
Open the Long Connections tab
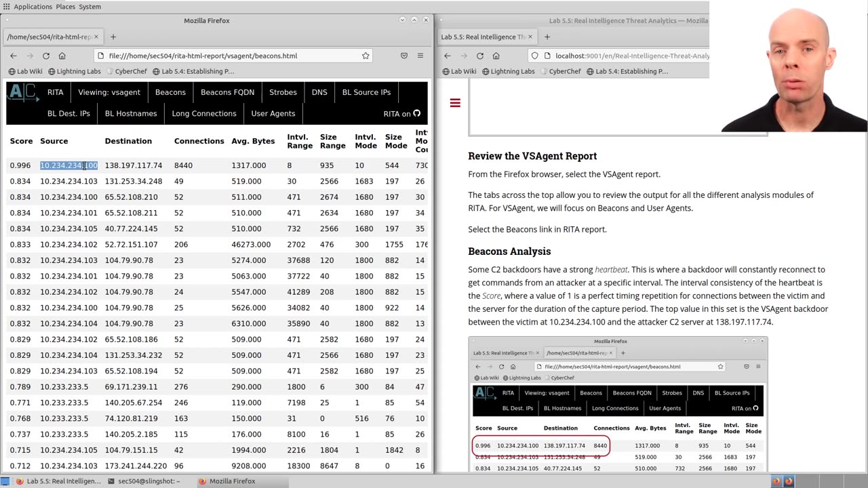point(204,114)
